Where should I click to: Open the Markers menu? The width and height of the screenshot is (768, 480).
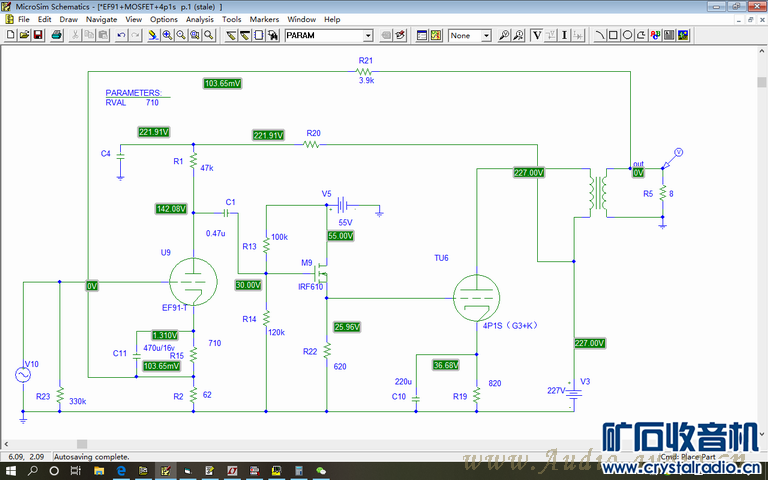point(264,19)
